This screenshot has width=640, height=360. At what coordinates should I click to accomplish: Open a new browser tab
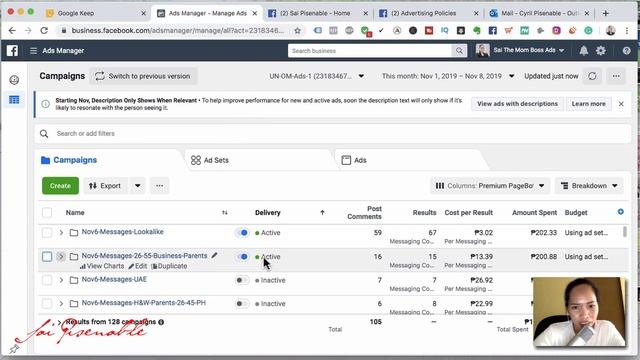tap(606, 13)
